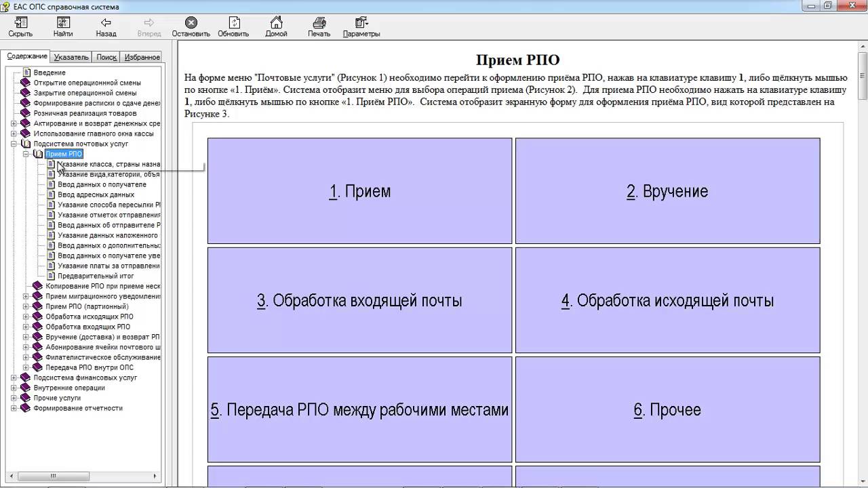This screenshot has width=868, height=488.
Task: Expand the Прием миграционного уведомления node
Action: pyautogui.click(x=26, y=296)
